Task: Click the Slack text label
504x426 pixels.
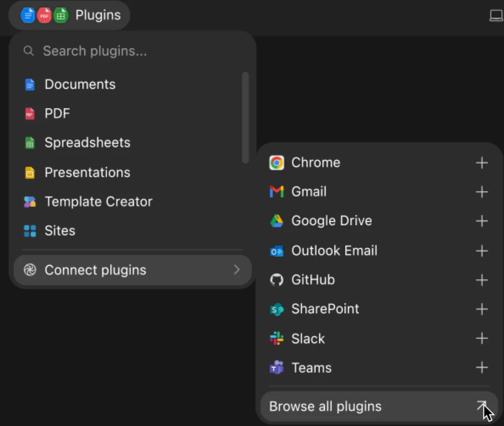Action: [308, 339]
